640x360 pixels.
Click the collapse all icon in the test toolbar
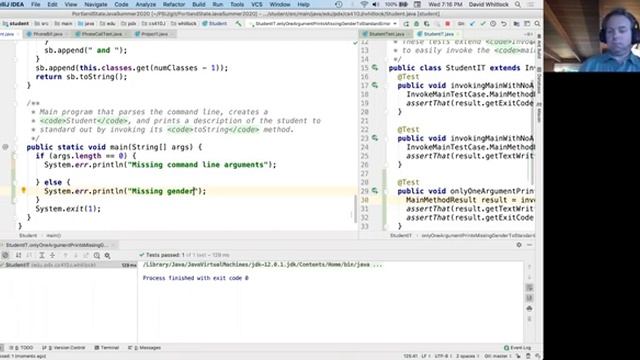point(52,255)
